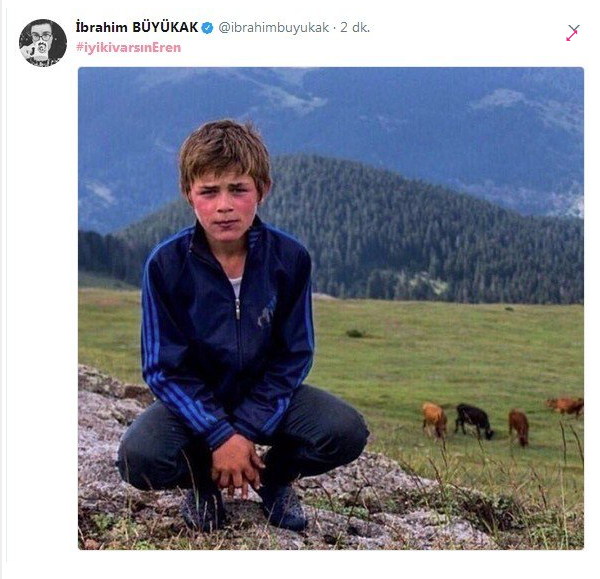Open the tweet's down-arrow menu
This screenshot has height=579, width=600.
[x=574, y=29]
